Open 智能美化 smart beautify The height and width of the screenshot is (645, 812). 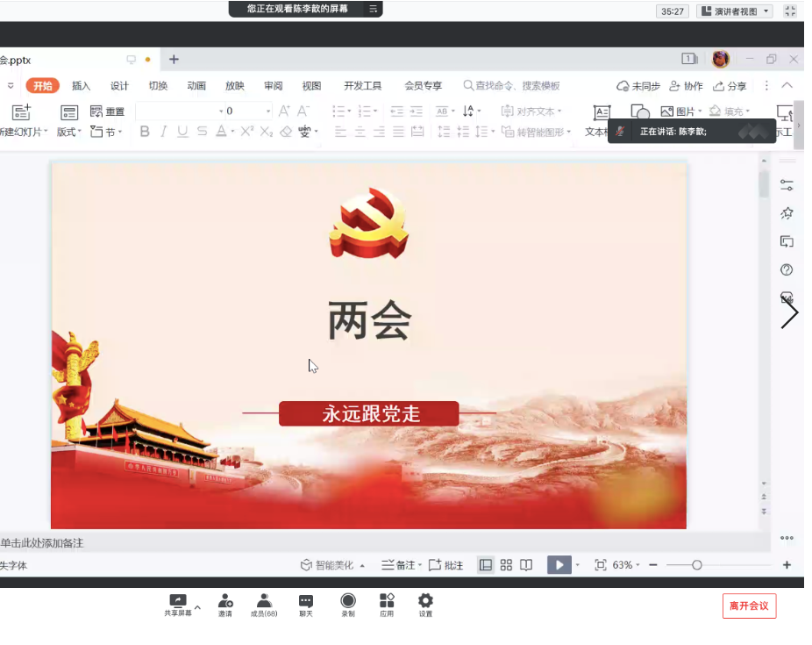(328, 565)
